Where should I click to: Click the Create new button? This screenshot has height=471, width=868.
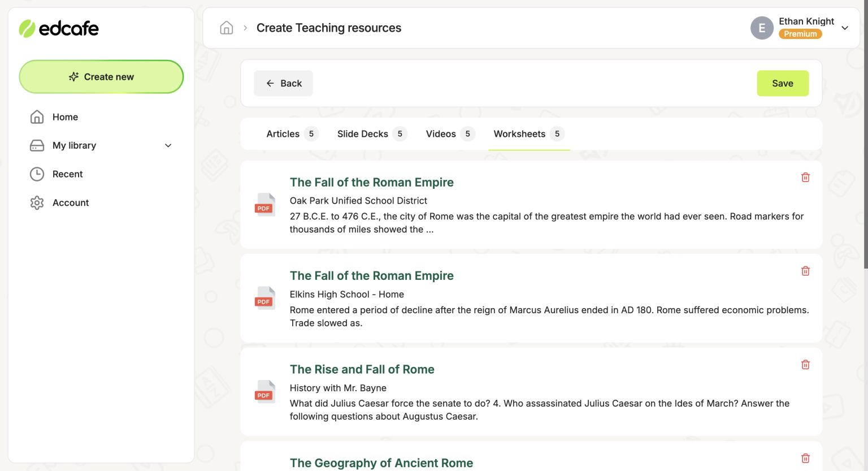[101, 77]
